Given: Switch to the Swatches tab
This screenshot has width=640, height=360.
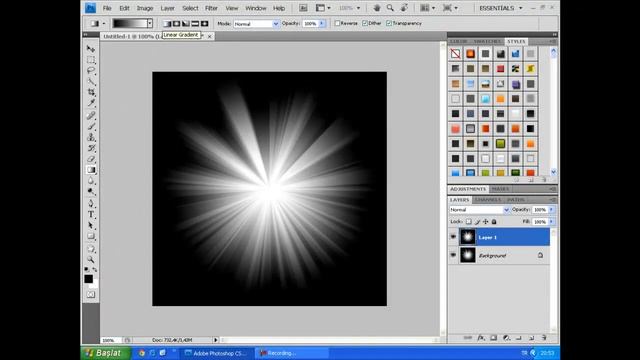Looking at the screenshot, I should click(x=487, y=42).
